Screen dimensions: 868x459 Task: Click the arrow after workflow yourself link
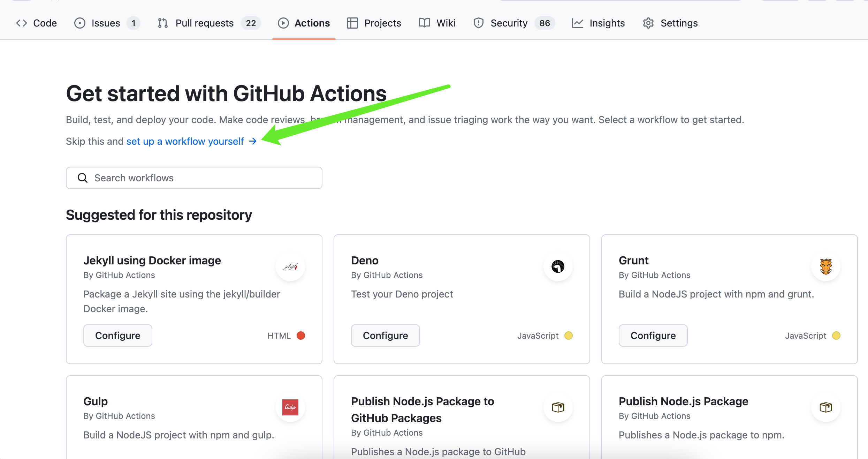(253, 141)
